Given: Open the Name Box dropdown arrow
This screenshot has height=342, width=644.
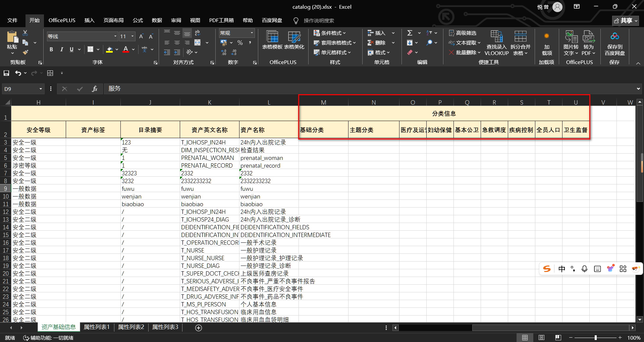Looking at the screenshot, I should 41,89.
